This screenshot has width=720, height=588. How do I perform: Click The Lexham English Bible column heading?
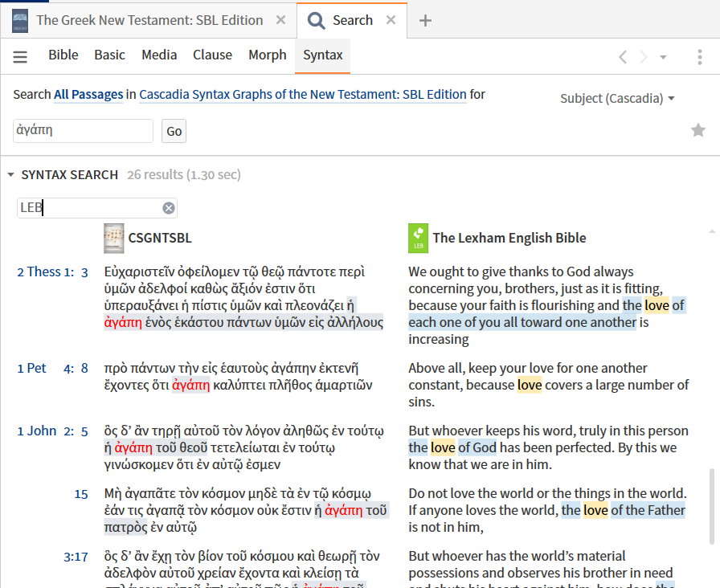pos(509,239)
